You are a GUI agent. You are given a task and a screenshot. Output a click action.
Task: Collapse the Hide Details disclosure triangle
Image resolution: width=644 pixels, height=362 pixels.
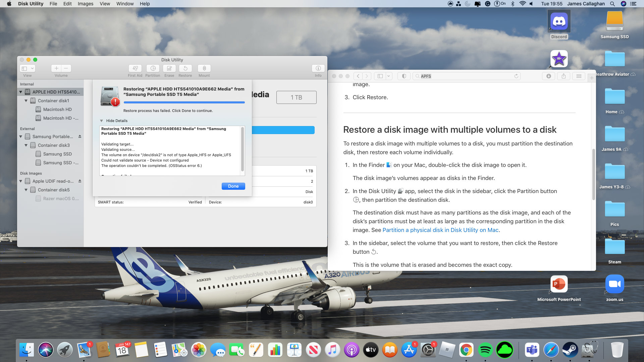pos(102,121)
